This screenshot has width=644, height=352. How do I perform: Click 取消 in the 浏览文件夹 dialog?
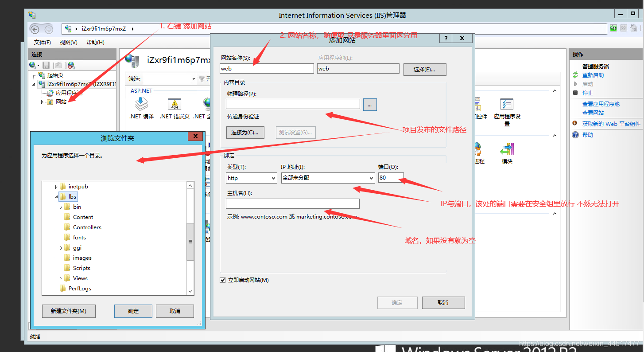175,311
